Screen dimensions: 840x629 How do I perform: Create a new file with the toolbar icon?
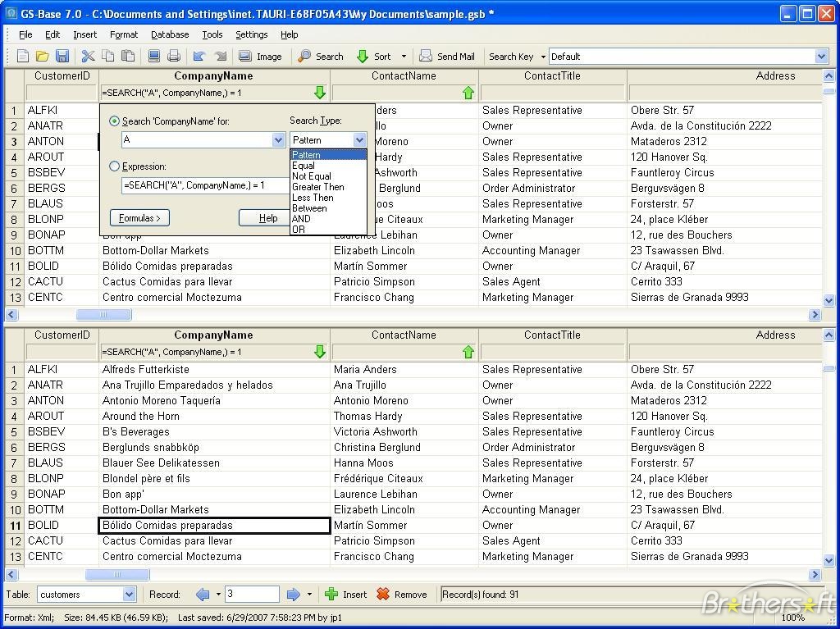click(x=23, y=57)
